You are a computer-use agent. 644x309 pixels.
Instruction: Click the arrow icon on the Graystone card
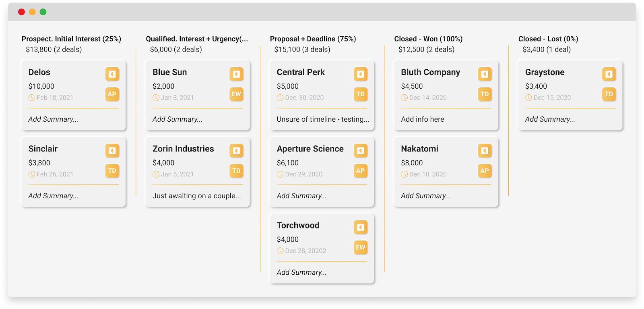pyautogui.click(x=609, y=74)
